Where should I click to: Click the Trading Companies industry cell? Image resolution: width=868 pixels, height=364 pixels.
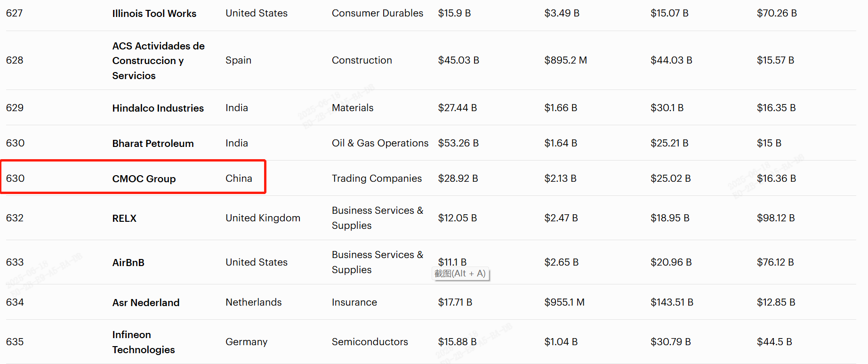coord(377,178)
